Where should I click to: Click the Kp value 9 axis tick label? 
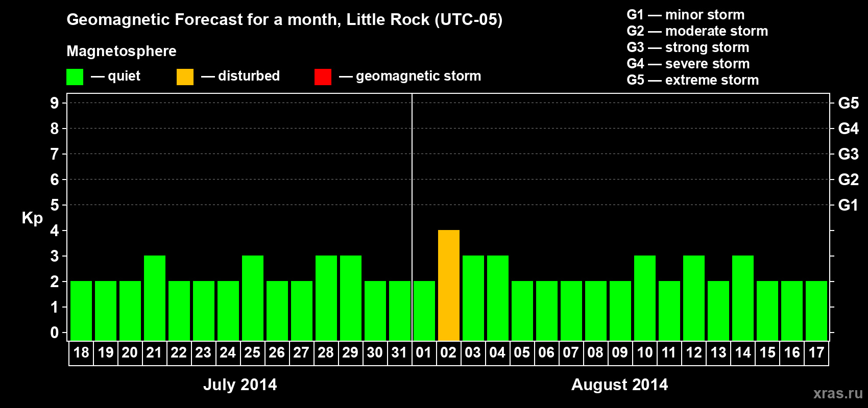tap(55, 103)
